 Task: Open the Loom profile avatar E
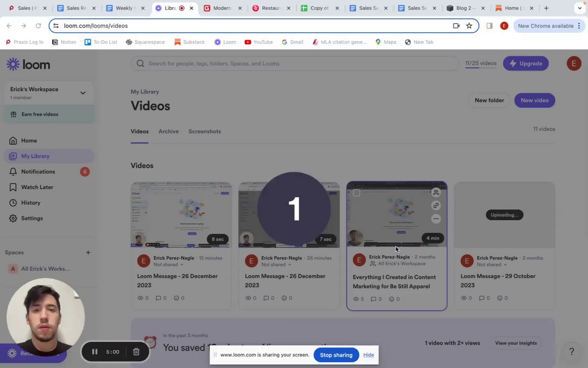pos(574,63)
